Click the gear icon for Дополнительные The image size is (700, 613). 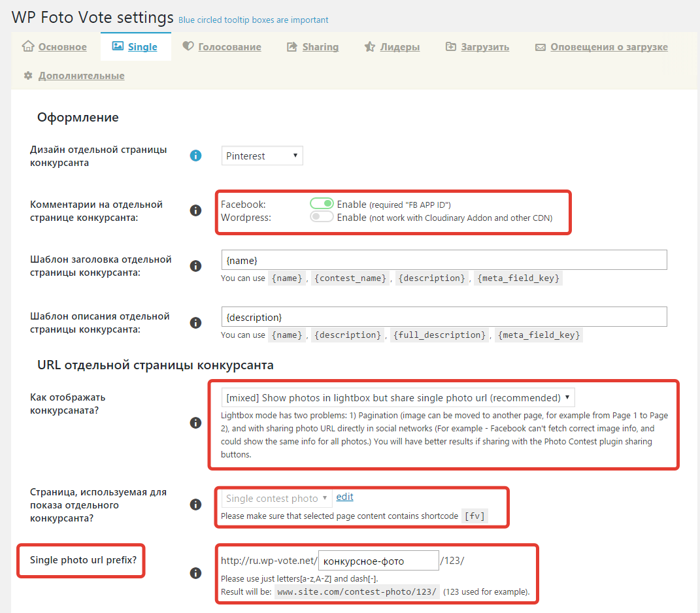tap(28, 75)
